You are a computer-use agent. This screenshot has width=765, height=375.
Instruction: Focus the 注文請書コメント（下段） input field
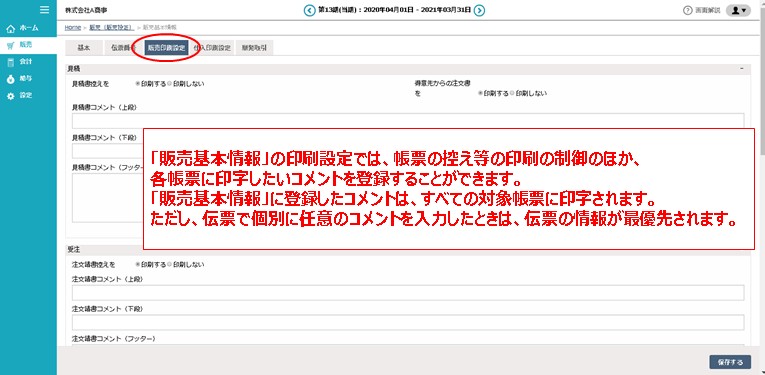(408, 322)
